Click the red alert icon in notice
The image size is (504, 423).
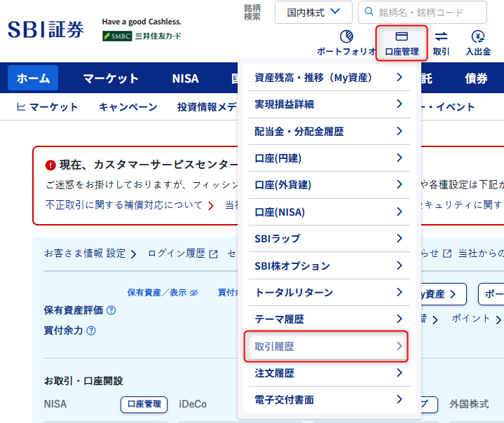point(50,165)
